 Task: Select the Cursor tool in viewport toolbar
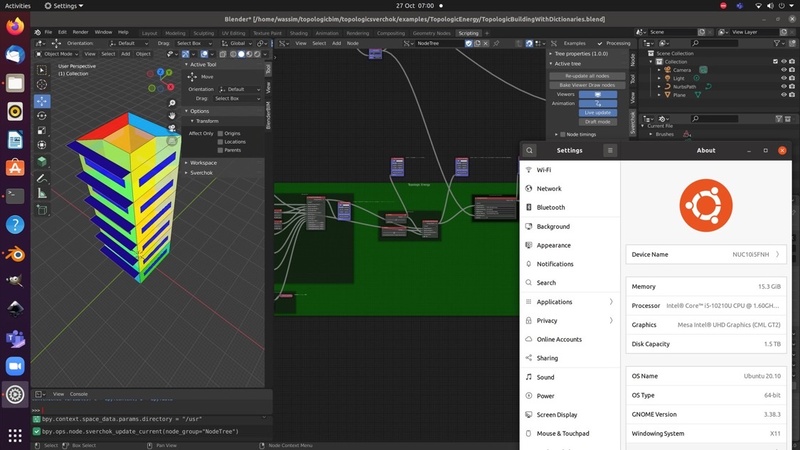point(42,85)
